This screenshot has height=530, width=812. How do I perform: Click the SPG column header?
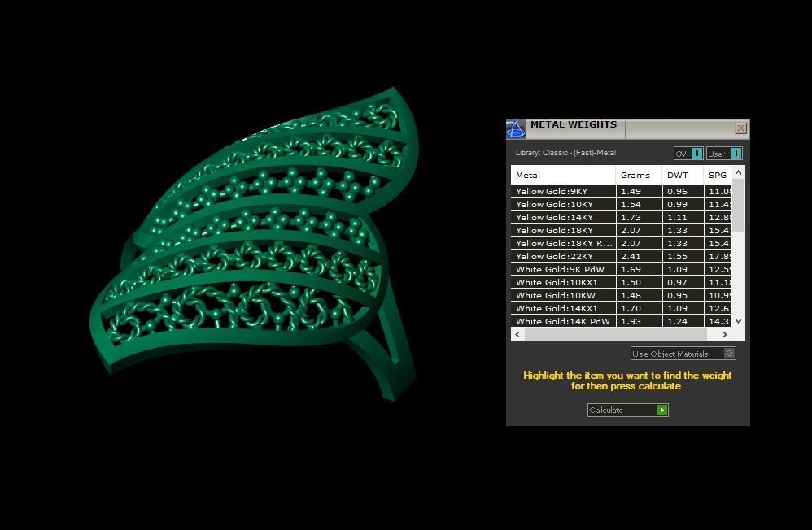point(718,175)
